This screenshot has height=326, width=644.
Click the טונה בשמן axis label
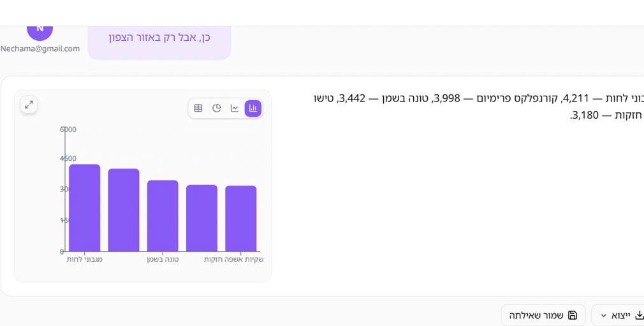pos(163,260)
